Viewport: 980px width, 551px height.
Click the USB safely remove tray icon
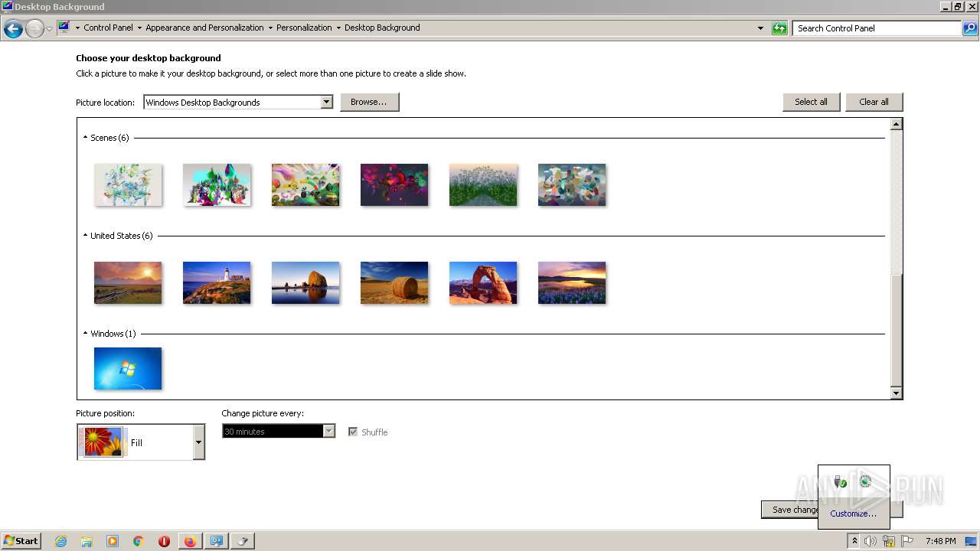click(x=841, y=481)
